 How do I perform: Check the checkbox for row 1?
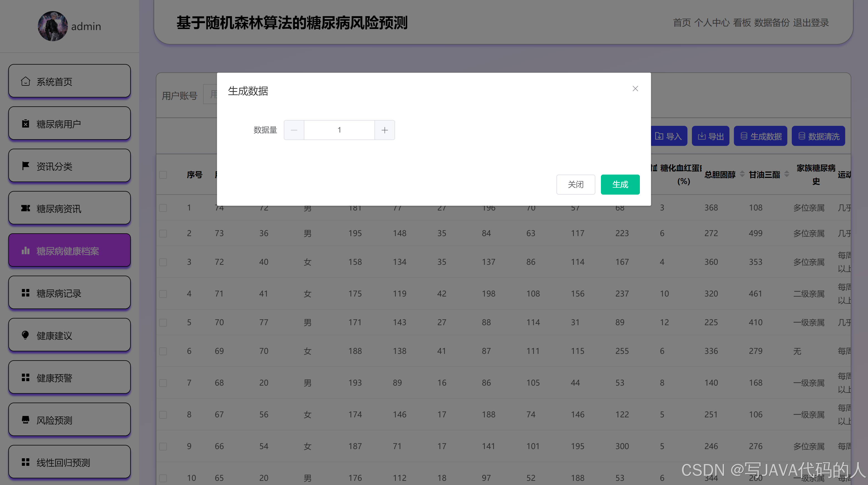point(163,208)
